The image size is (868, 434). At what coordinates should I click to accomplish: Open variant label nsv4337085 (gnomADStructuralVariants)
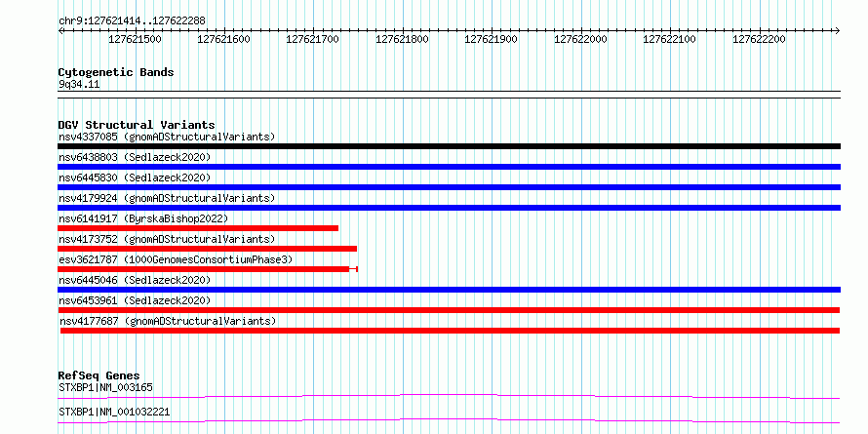[x=167, y=137]
